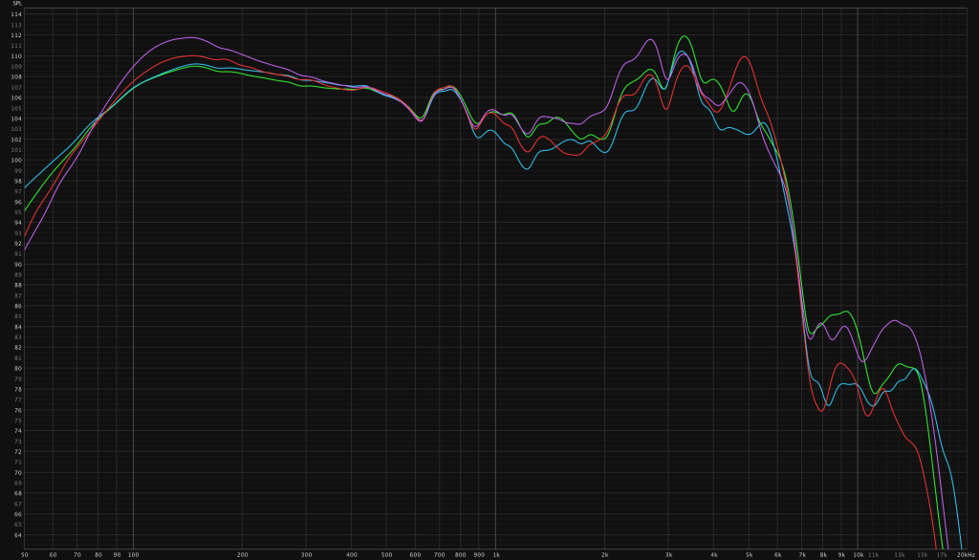The width and height of the screenshot is (979, 560).
Task: Select the 10k frequency axis label
Action: (x=858, y=554)
